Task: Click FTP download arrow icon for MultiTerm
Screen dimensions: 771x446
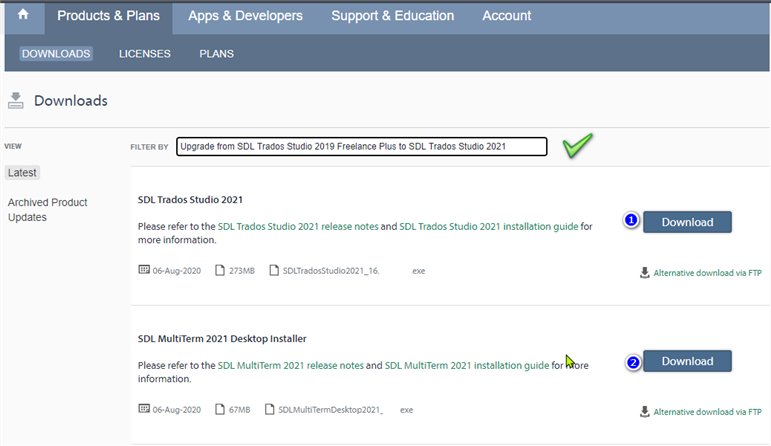Action: pos(645,412)
